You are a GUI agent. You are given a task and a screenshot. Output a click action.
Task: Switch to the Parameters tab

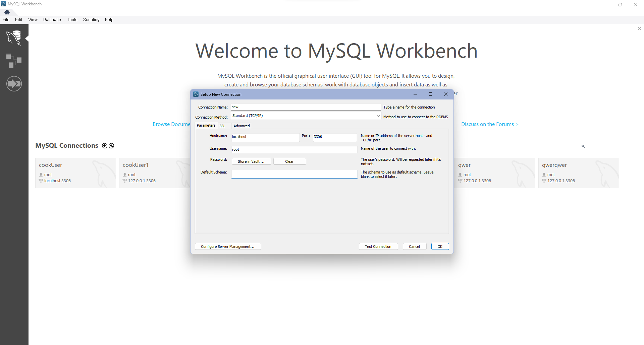[206, 125]
